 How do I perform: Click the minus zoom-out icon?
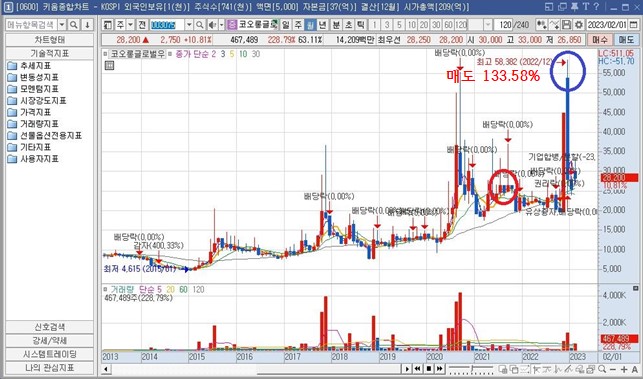(613, 369)
